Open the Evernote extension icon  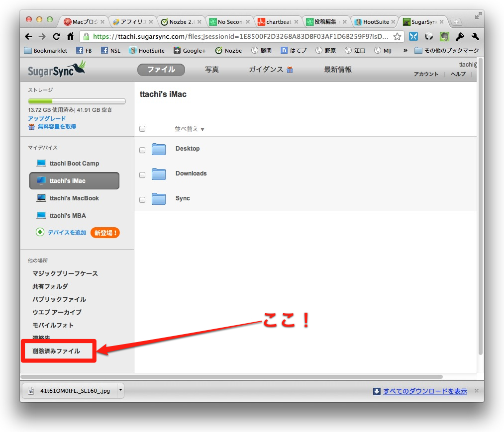tap(444, 36)
